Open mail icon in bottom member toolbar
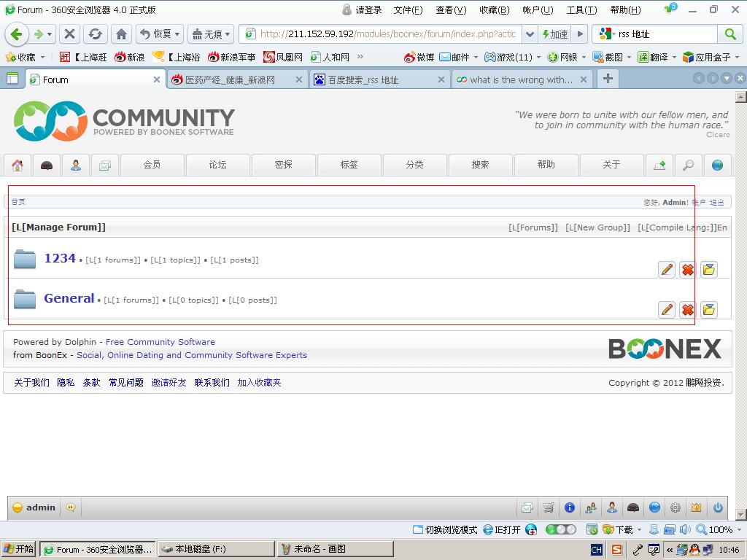This screenshot has height=560, width=747. pos(527,507)
